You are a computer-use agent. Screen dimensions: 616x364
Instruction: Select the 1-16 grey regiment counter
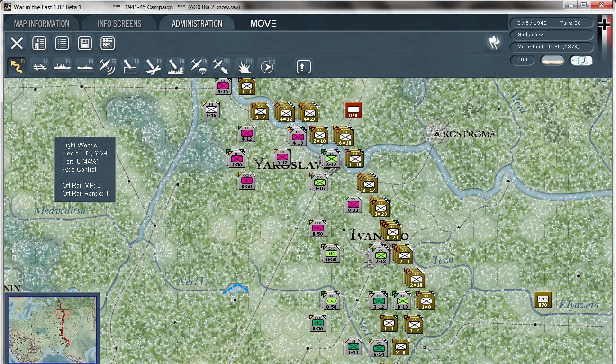pos(211,110)
